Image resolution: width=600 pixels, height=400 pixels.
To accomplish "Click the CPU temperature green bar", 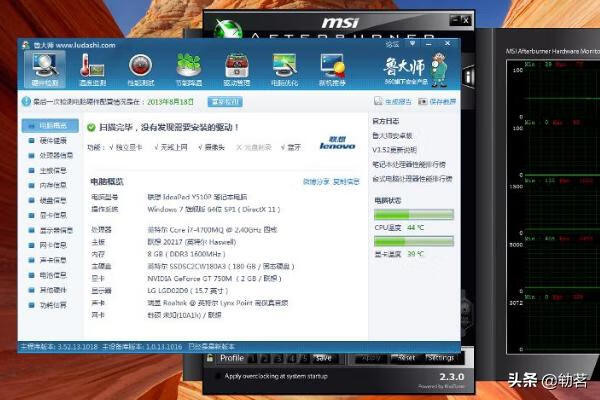I will click(x=414, y=215).
